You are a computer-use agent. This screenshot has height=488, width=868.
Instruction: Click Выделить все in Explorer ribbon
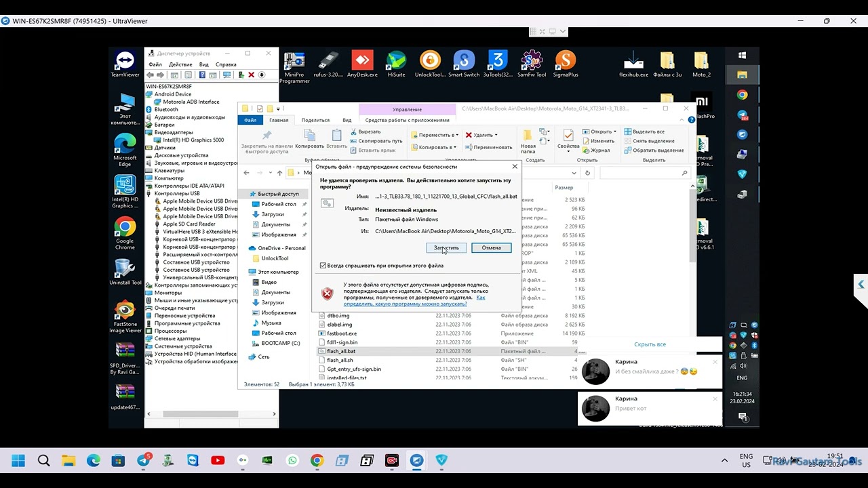pos(644,131)
